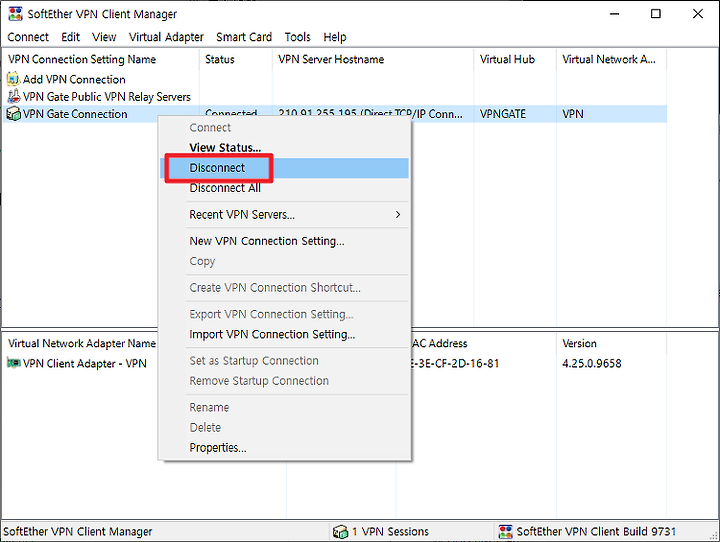
Task: Click the Status column header
Action: click(x=236, y=59)
